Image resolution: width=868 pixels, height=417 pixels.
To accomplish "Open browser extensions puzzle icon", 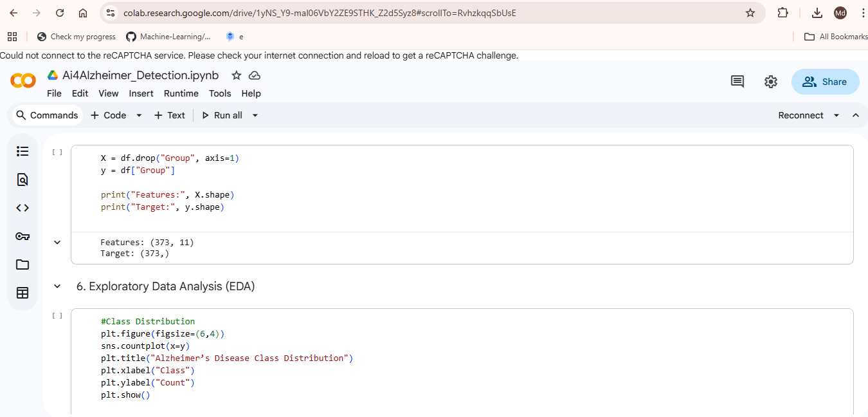I will (x=782, y=13).
